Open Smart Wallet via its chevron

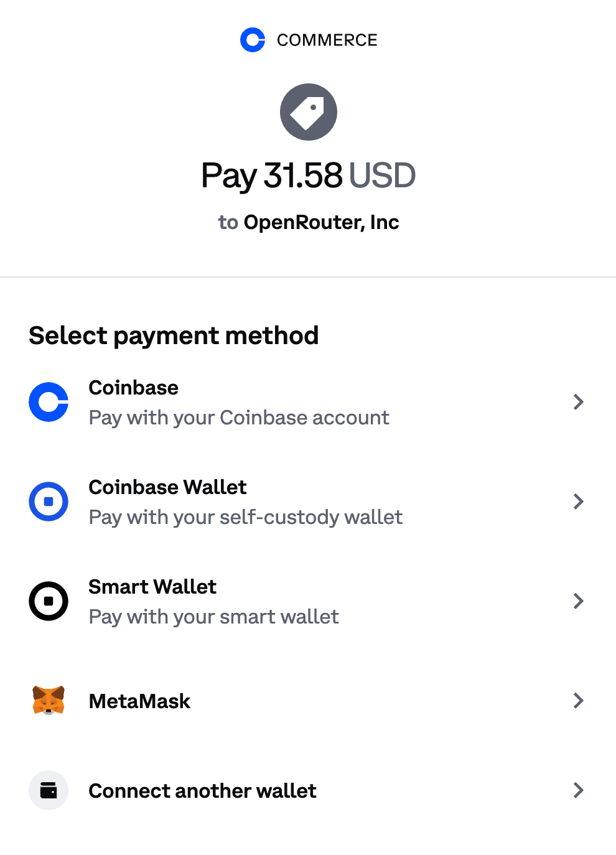tap(578, 601)
